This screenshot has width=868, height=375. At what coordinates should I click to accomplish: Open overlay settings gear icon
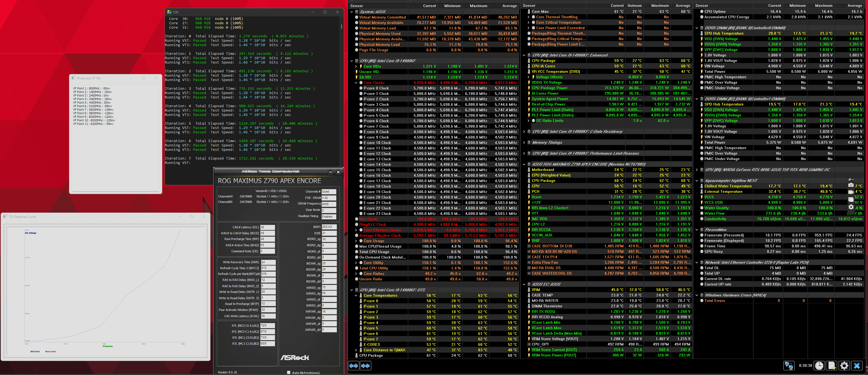[851, 207]
